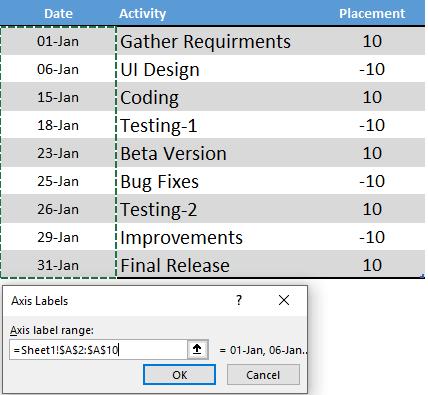
Task: Select the 26-Jan date cell
Action: 58,209
